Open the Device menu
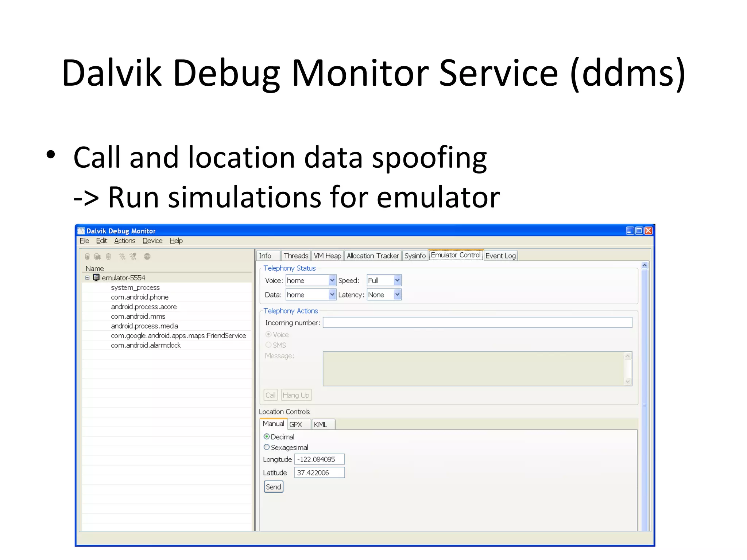The width and height of the screenshot is (747, 560). coord(152,241)
